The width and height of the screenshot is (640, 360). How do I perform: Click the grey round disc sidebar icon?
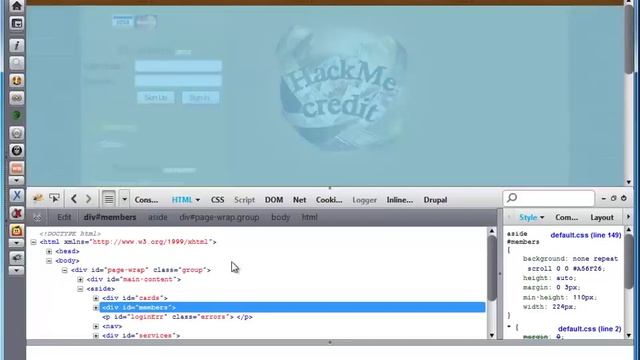click(16, 133)
